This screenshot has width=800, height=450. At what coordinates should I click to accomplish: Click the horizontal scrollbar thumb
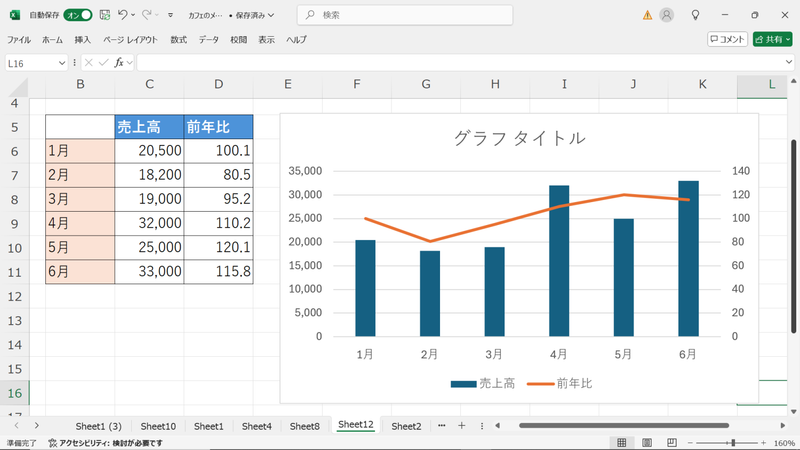pyautogui.click(x=623, y=426)
